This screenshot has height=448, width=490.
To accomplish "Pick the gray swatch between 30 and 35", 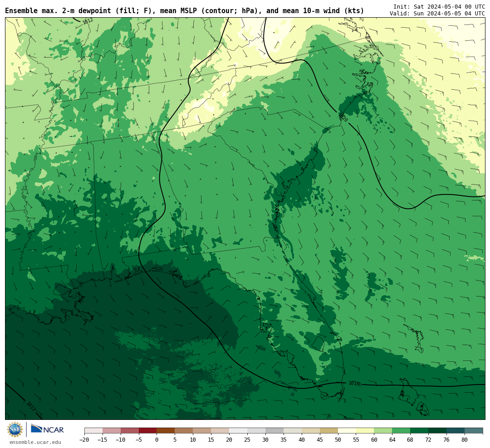I will (x=274, y=431).
